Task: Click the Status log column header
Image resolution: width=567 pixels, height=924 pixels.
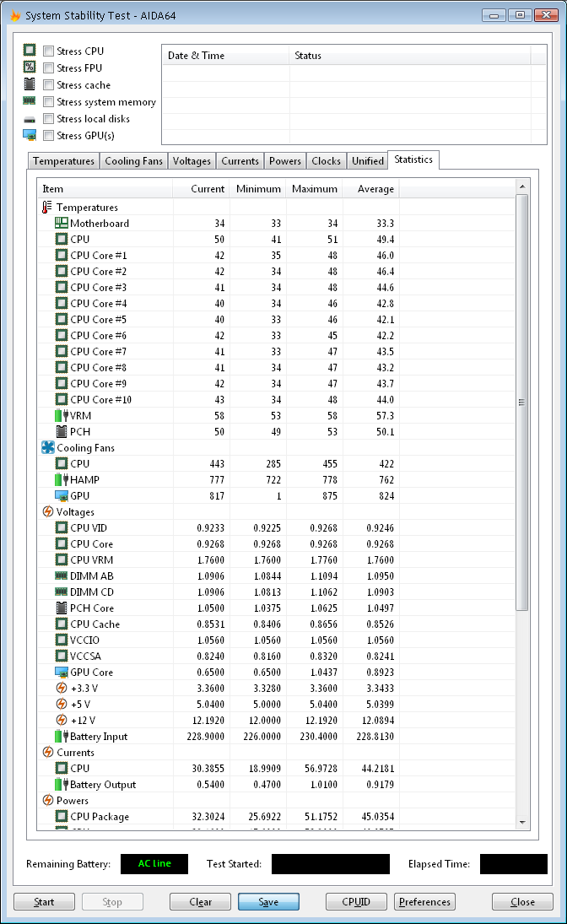Action: 409,56
